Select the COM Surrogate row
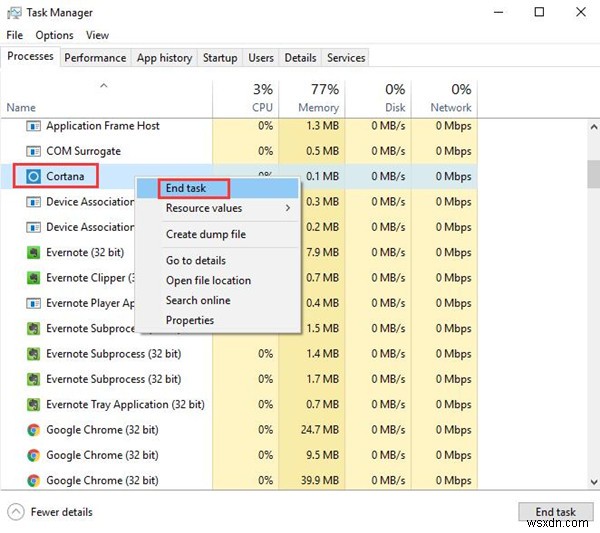 point(239,151)
